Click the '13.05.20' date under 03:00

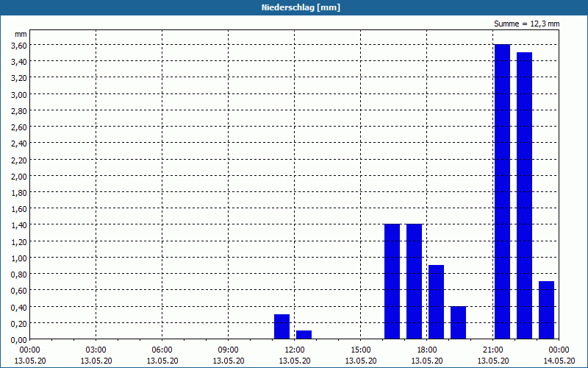[96, 361]
